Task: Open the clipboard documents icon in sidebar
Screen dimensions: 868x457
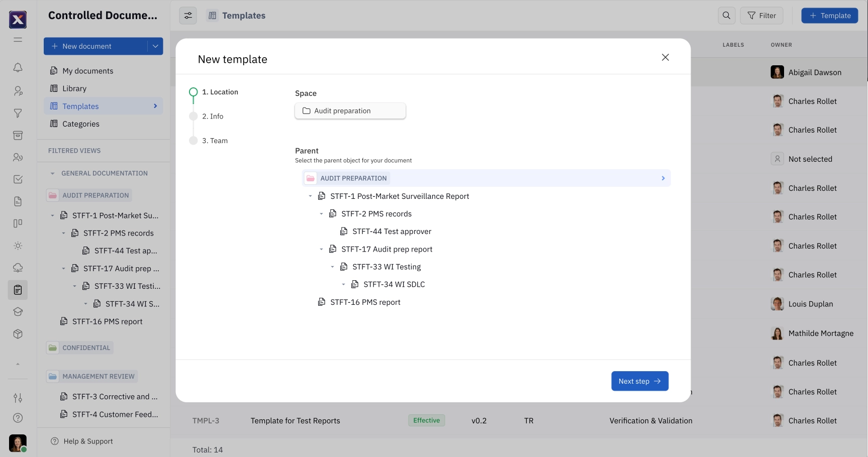Action: [18, 290]
